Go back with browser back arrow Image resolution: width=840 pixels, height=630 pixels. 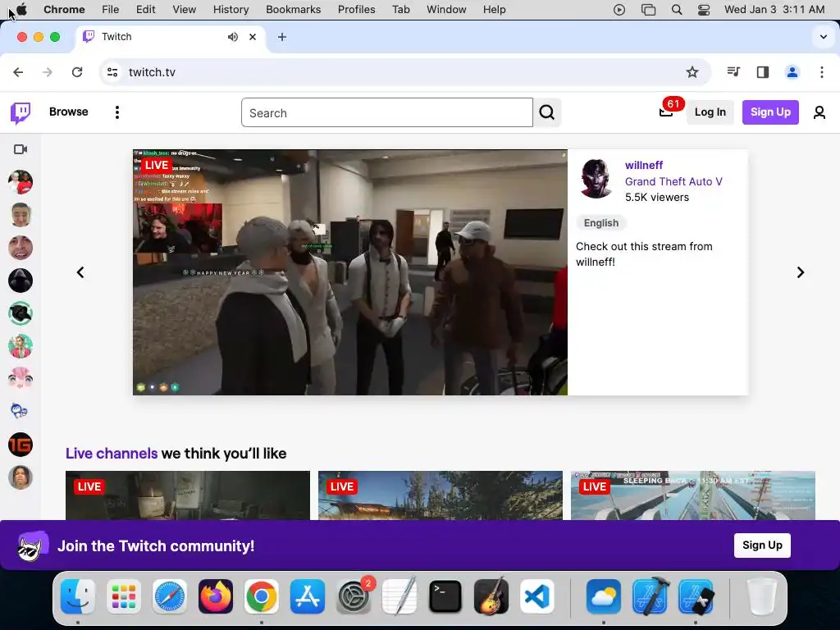coord(18,72)
